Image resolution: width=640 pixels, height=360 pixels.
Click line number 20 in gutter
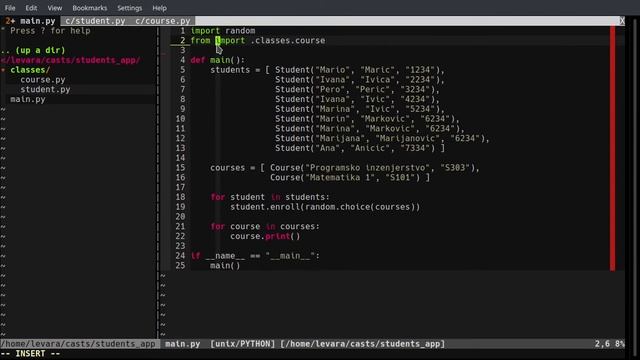coord(180,217)
